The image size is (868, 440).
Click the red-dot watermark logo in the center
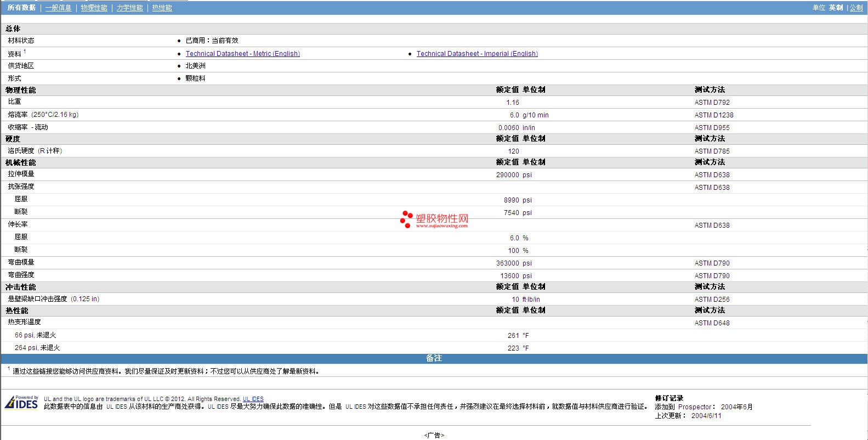pos(406,219)
